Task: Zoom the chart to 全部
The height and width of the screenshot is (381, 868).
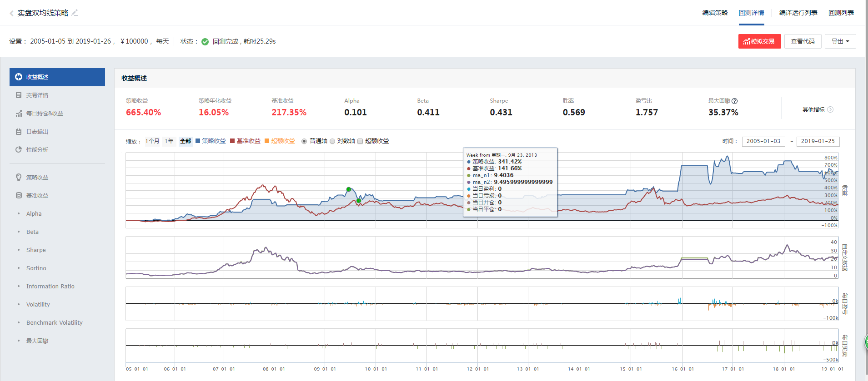Action: coord(186,141)
